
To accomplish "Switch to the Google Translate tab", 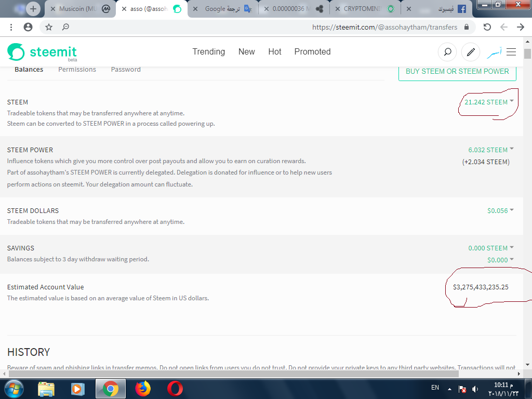I will (222, 9).
